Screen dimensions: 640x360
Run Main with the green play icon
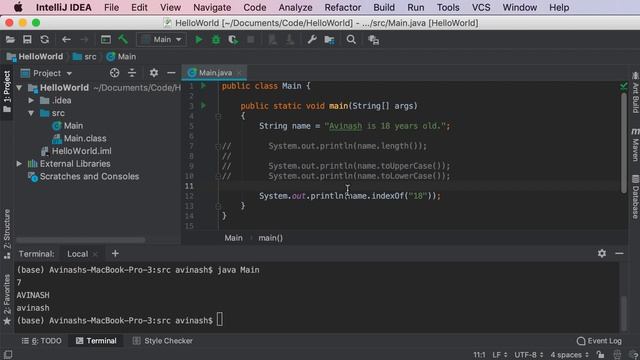(199, 40)
